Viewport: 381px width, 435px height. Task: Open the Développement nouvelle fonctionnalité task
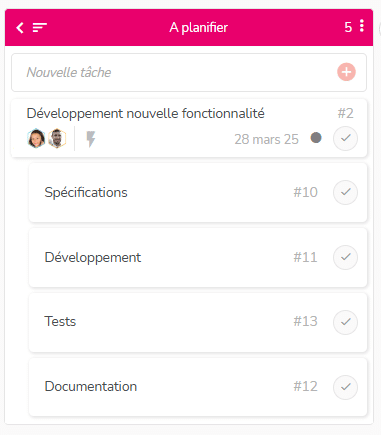145,114
